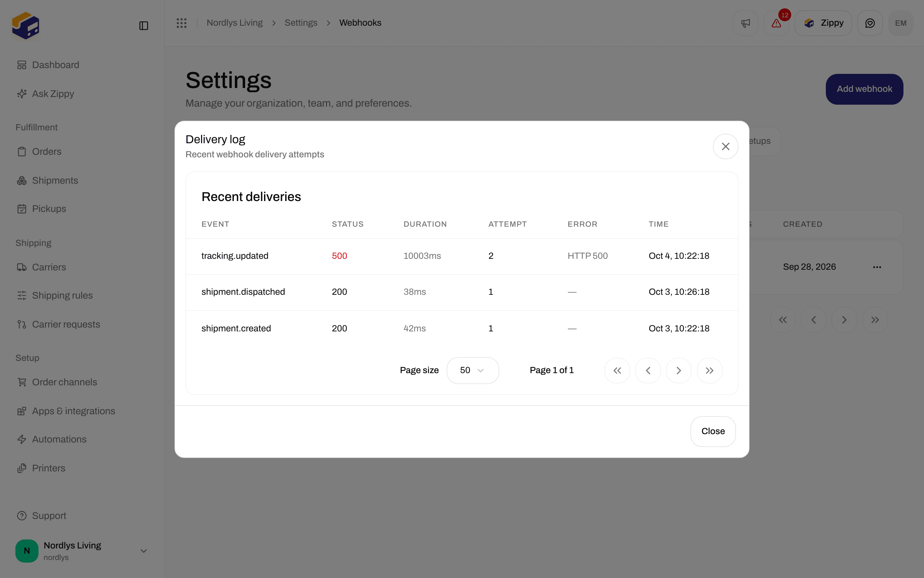Open Apps & integrations in sidebar
This screenshot has height=578, width=924.
pyautogui.click(x=82, y=411)
